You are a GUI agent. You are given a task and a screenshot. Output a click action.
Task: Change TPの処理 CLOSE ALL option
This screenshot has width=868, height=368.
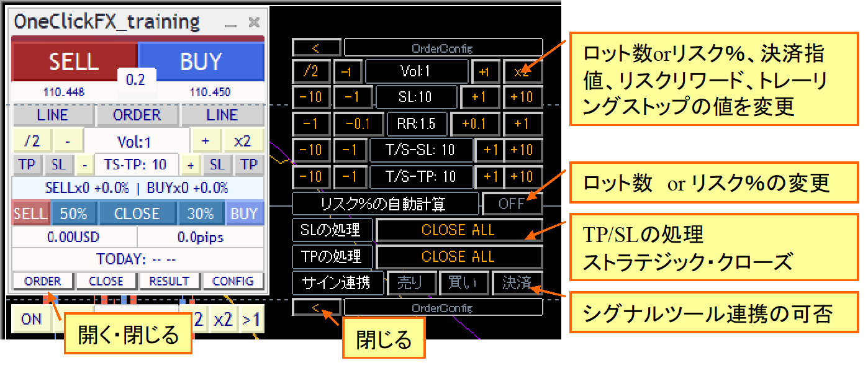coord(458,256)
